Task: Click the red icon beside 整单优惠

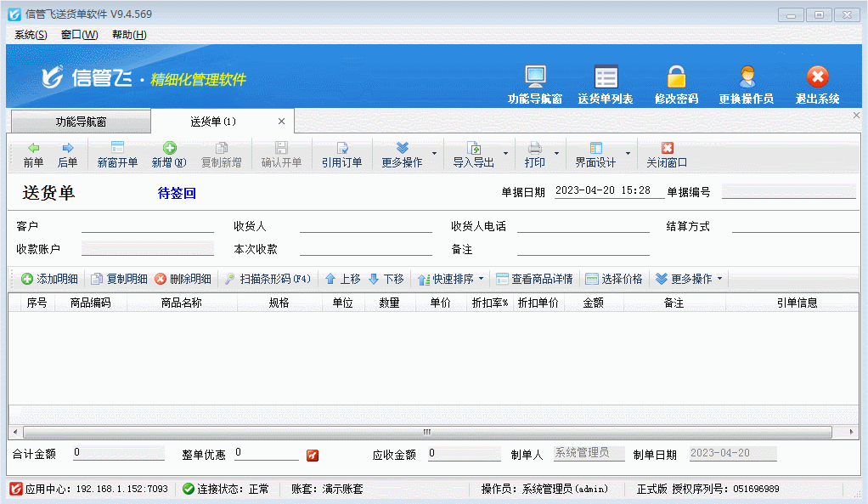Action: tap(313, 455)
